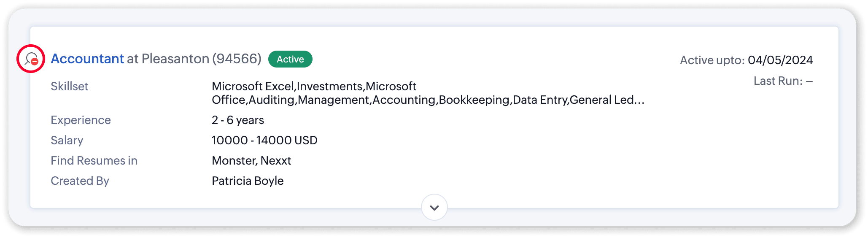
Task: Click the Pleasanton (94566) location text
Action: 201,59
